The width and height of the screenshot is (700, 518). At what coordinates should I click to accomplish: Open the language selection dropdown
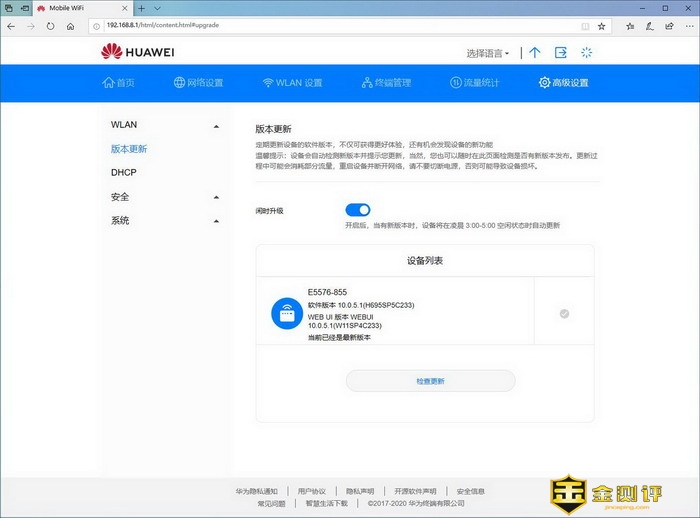[x=488, y=53]
